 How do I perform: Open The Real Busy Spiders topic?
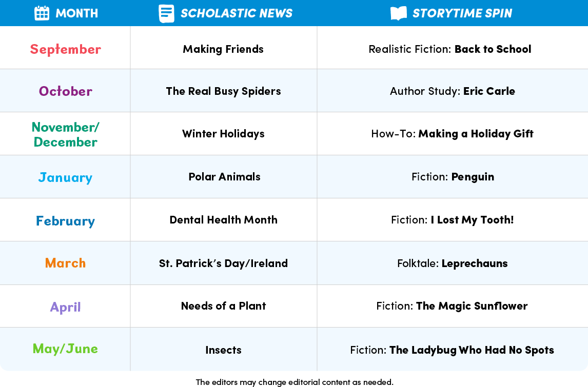pyautogui.click(x=224, y=91)
